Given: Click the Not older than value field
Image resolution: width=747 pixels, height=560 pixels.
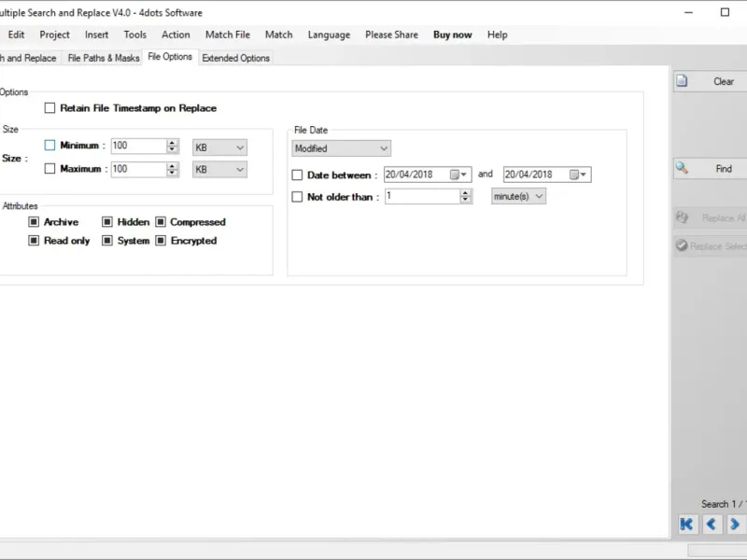Looking at the screenshot, I should pos(423,196).
